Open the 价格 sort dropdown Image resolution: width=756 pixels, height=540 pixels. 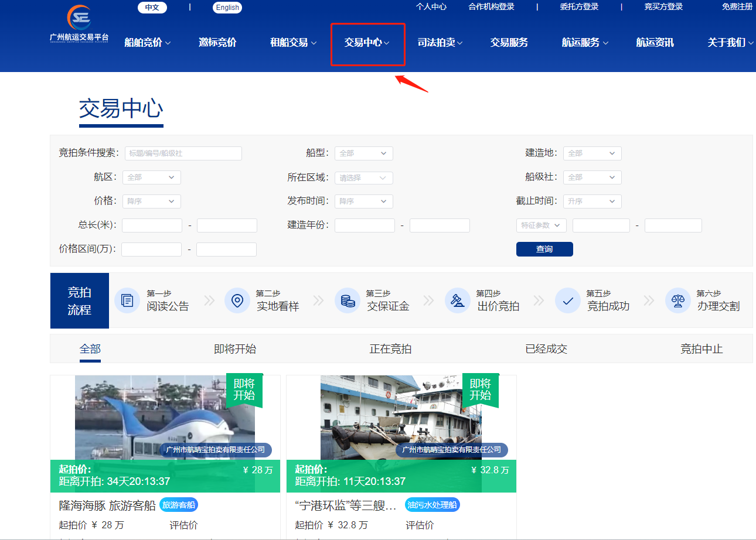[x=152, y=201]
